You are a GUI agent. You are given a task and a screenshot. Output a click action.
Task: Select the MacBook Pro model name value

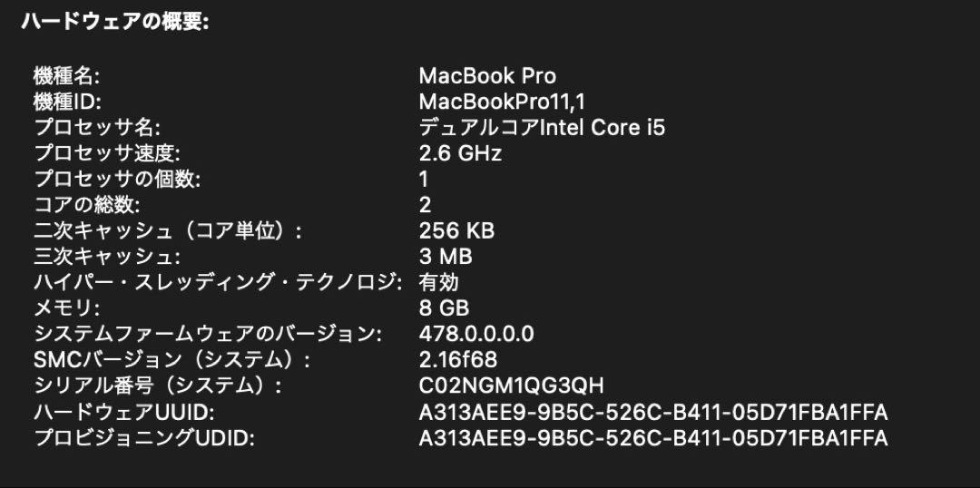pos(487,76)
